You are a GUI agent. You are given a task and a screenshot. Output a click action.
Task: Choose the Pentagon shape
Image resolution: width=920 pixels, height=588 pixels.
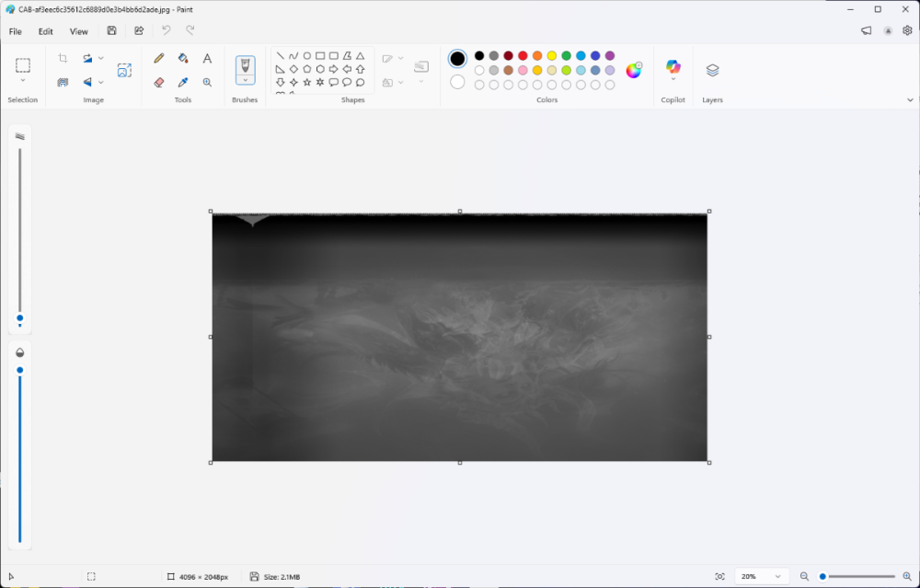coord(307,69)
